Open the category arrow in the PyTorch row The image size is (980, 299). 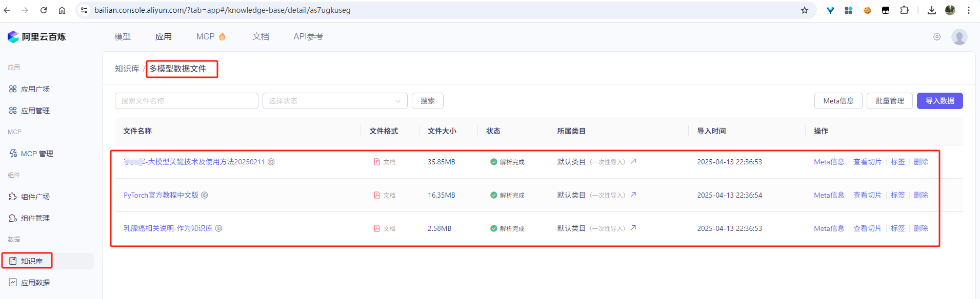[633, 195]
